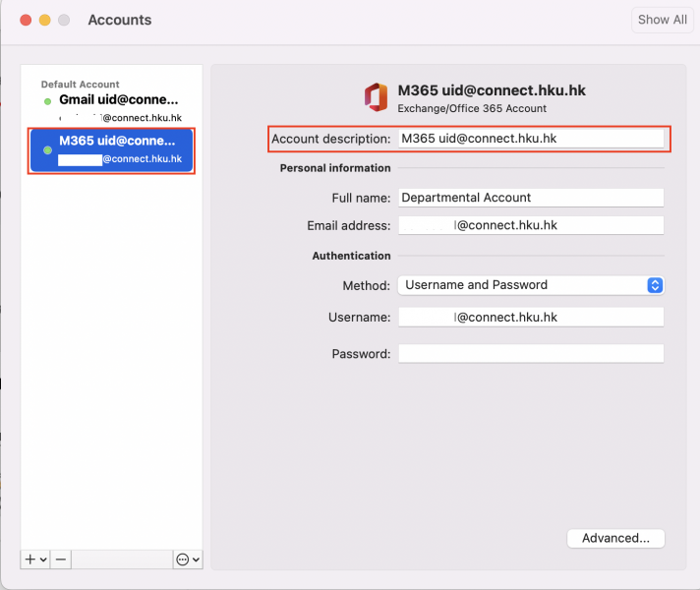Select the Gmail uid@conne... account
This screenshot has height=590, width=700.
112,107
